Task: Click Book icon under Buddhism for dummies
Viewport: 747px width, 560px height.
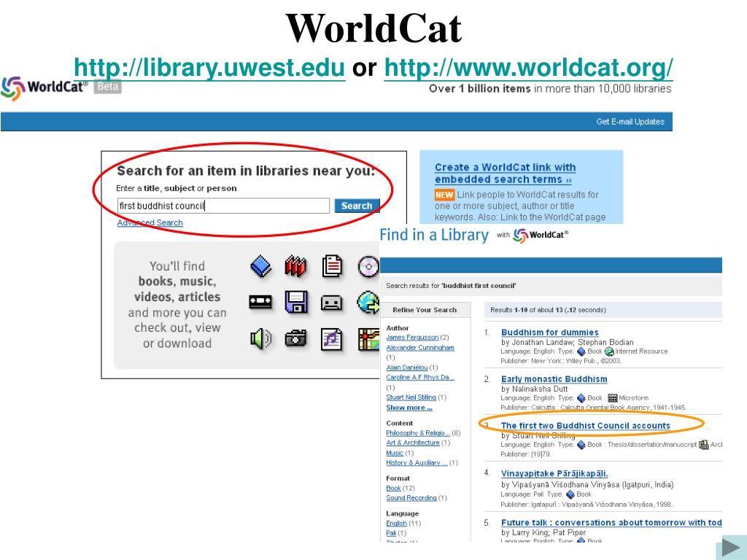Action: pos(581,351)
